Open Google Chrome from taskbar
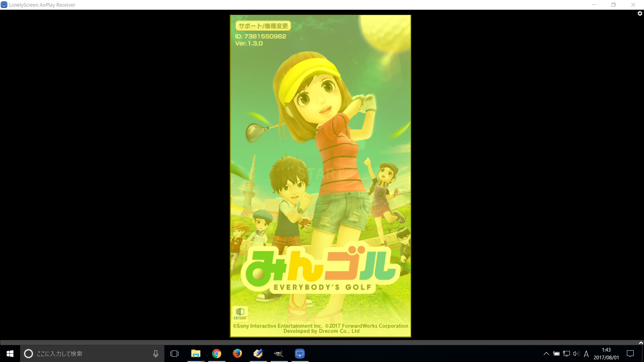The image size is (644, 362). pyautogui.click(x=217, y=354)
